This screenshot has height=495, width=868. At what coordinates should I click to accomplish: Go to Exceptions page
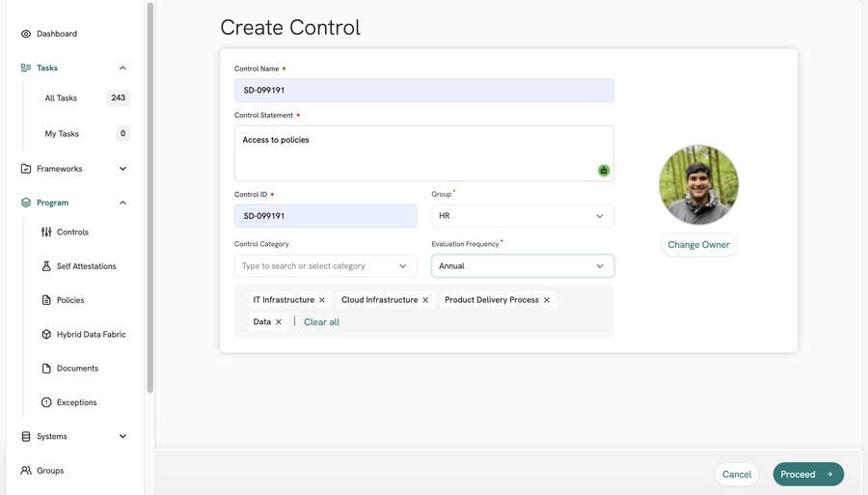tap(77, 402)
